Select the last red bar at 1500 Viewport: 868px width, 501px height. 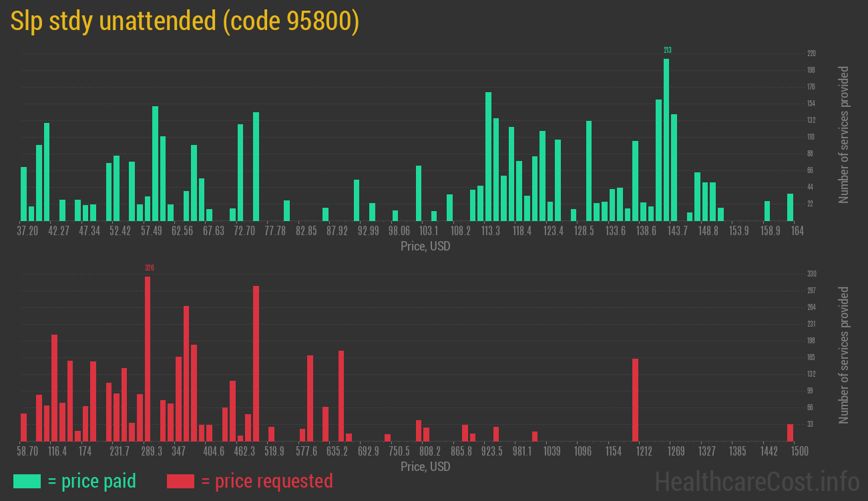(x=790, y=432)
